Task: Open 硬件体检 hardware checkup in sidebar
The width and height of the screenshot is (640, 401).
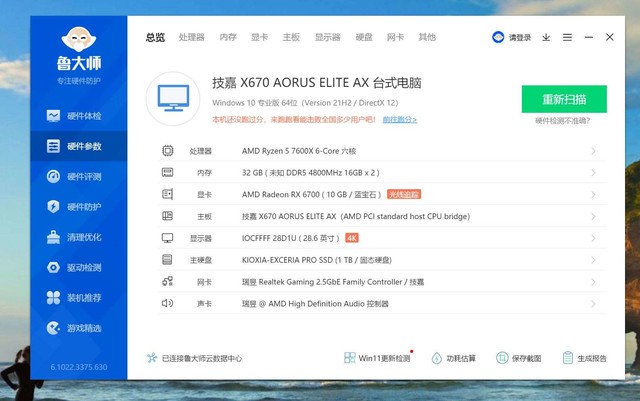Action: [78, 116]
